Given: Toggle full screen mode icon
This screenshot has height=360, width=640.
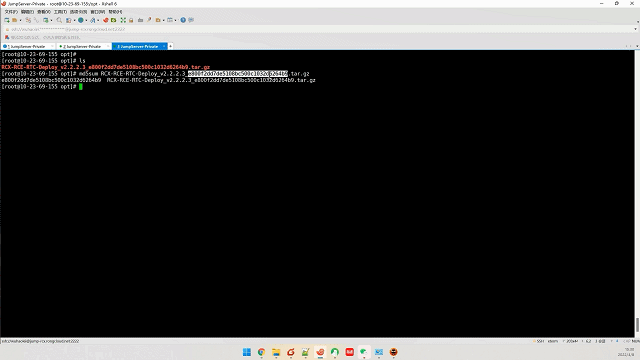Looking at the screenshot, I should tap(123, 20).
